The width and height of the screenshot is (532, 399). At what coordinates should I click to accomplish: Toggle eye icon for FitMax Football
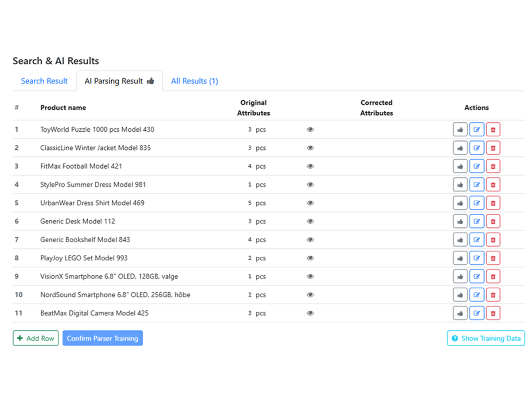coord(310,166)
